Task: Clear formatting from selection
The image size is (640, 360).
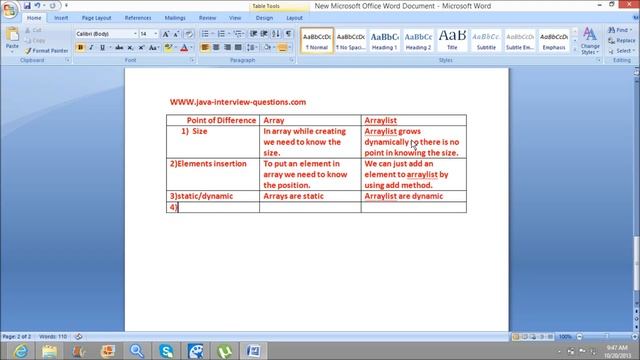Action: click(189, 34)
